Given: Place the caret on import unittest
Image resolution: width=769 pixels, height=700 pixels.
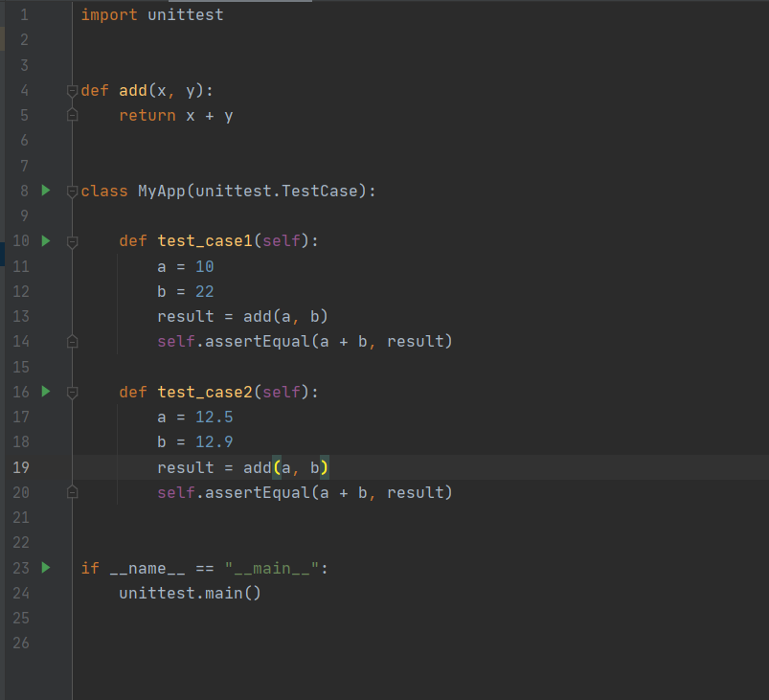Looking at the screenshot, I should (x=153, y=14).
